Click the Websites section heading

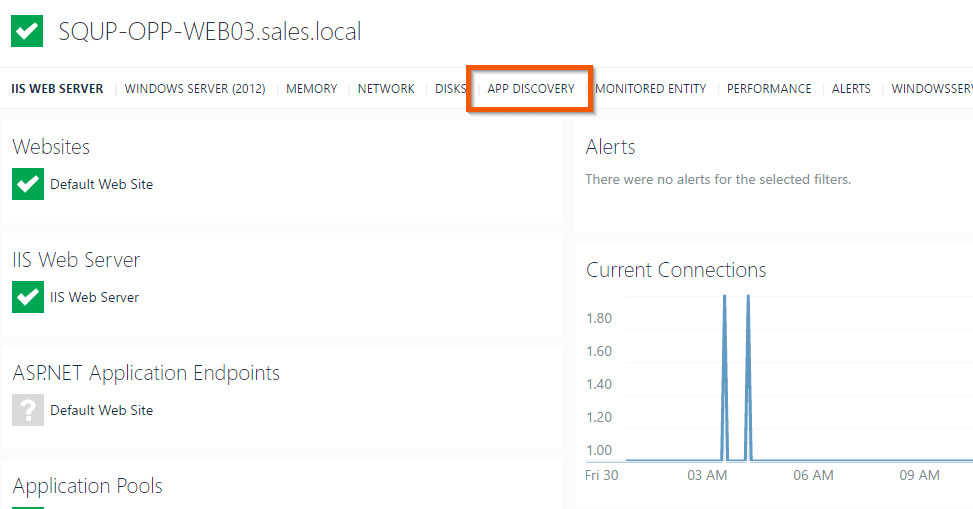tap(51, 147)
